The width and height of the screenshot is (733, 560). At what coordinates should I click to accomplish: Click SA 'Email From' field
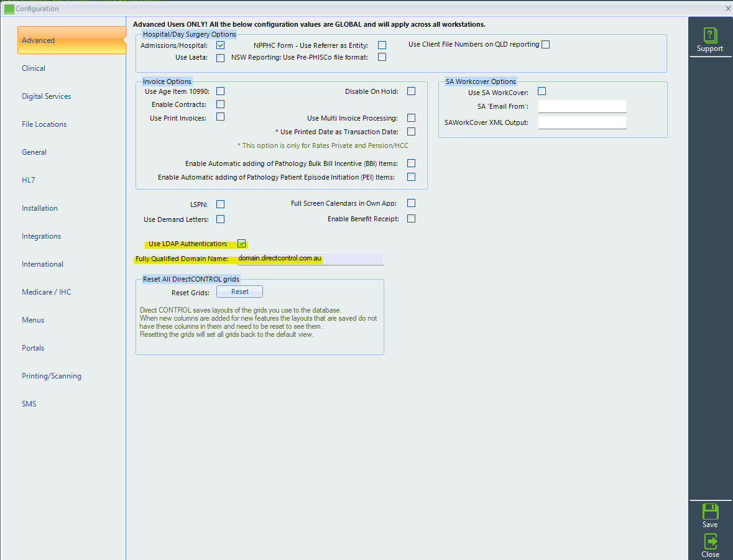pyautogui.click(x=582, y=106)
